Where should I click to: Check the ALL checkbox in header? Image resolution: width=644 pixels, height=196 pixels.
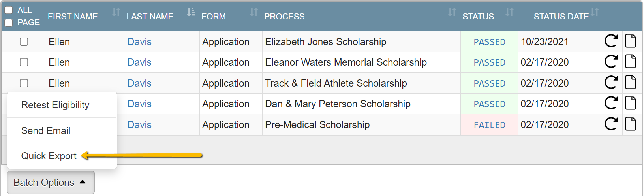pos(8,10)
